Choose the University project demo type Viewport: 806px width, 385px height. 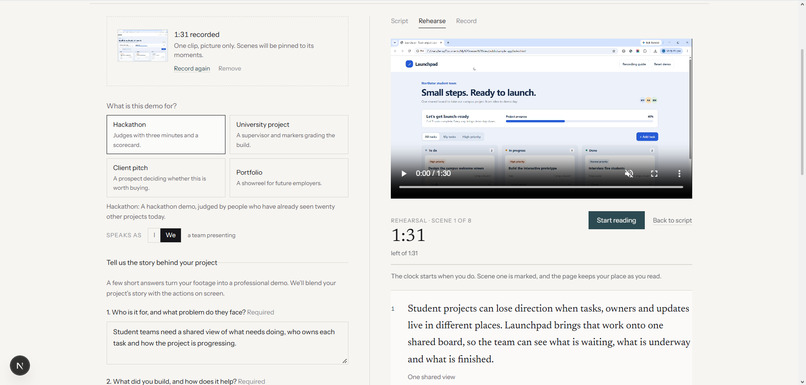(x=289, y=134)
